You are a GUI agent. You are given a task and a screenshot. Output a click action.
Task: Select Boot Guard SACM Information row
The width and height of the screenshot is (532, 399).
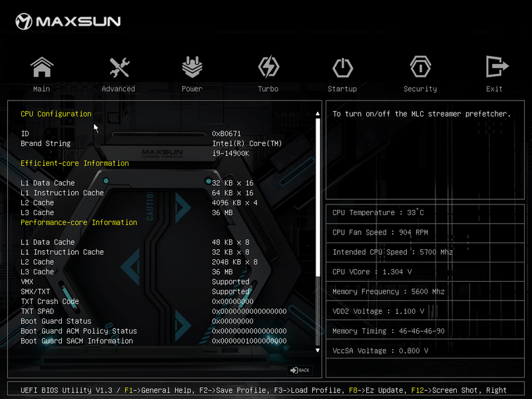[154, 340]
